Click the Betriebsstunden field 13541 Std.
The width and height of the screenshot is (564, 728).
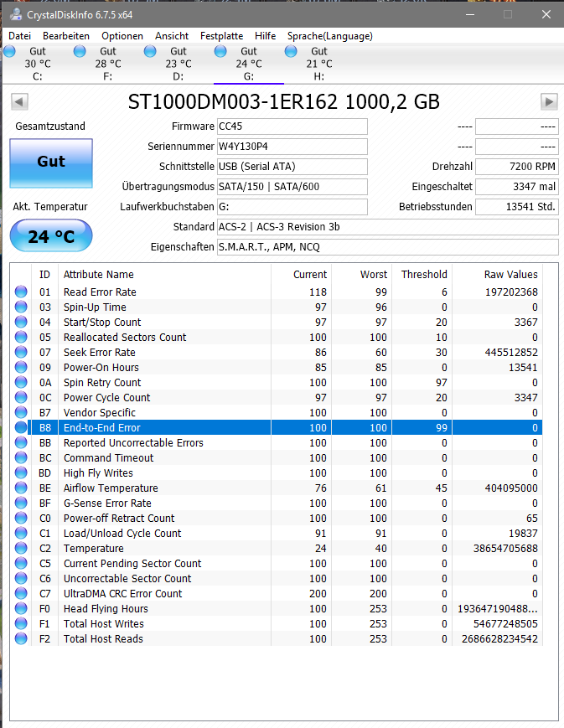coord(516,207)
